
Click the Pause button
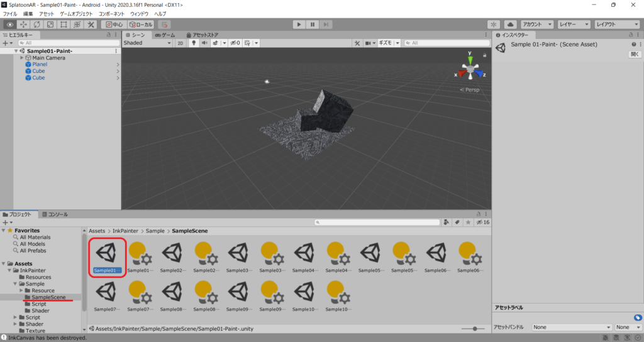pyautogui.click(x=313, y=25)
